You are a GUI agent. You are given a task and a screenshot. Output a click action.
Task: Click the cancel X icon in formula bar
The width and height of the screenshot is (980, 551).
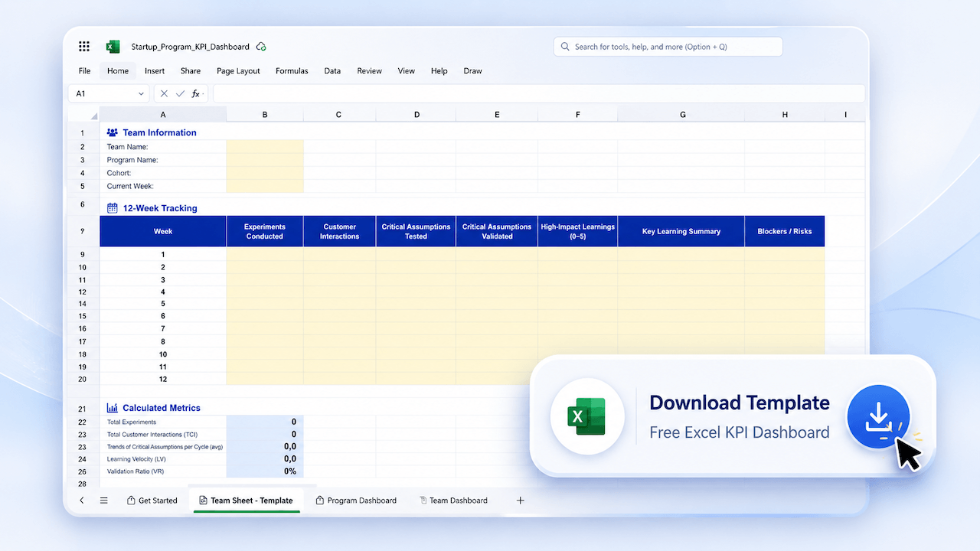coord(165,93)
